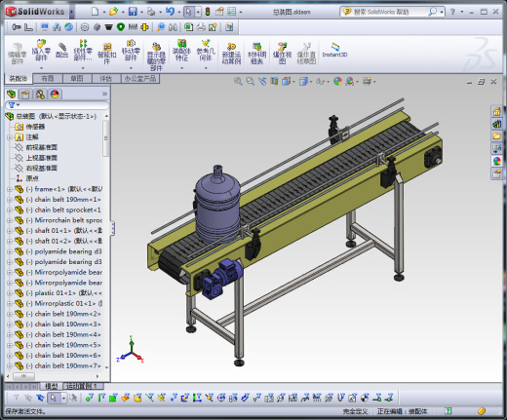Toggle the Instant3D mode button
The image size is (507, 420).
(x=334, y=51)
